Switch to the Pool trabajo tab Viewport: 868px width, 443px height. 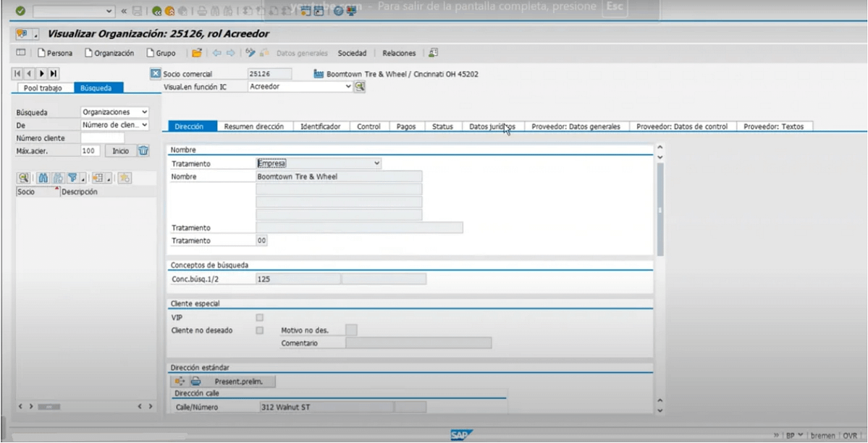tap(43, 88)
